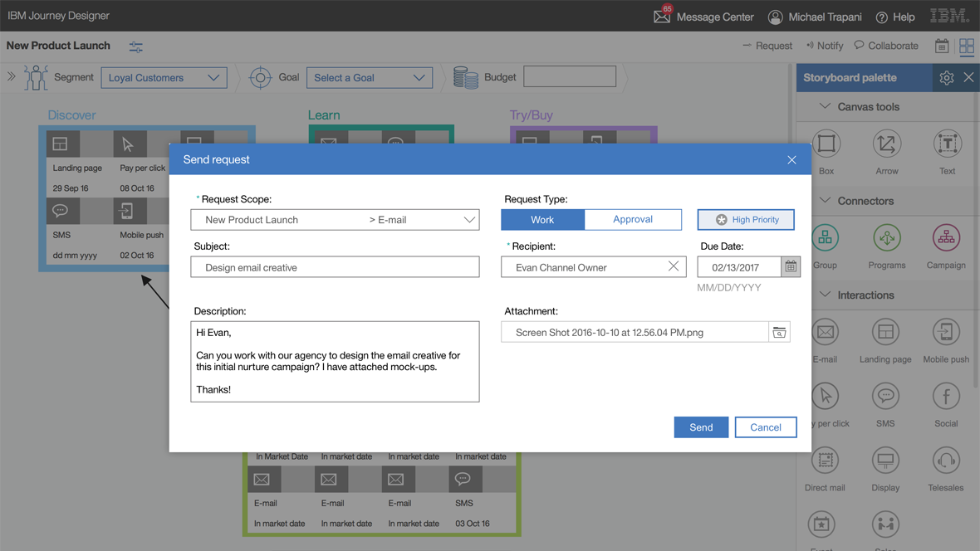
Task: Select the Learn stage heading
Action: coord(324,115)
